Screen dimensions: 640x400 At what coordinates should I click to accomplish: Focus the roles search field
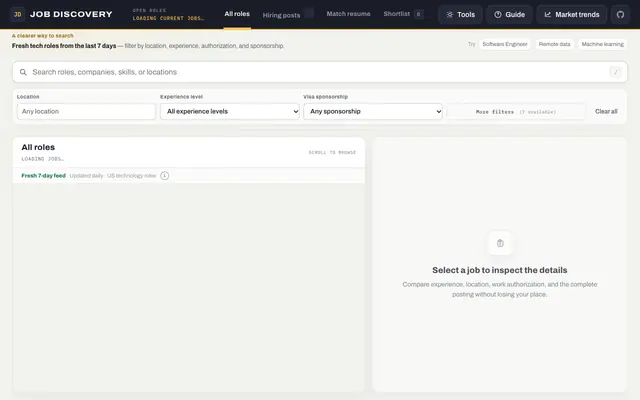pos(320,72)
